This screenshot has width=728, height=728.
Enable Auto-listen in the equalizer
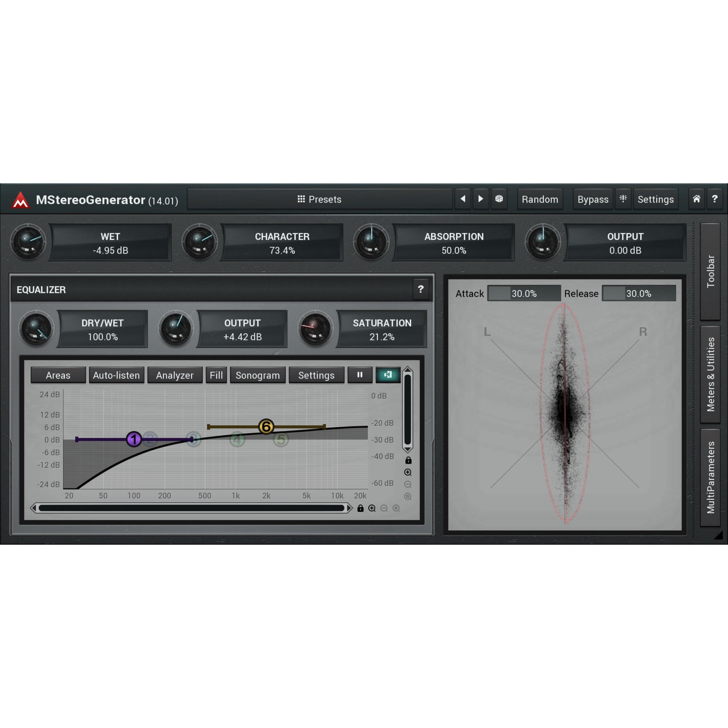pyautogui.click(x=116, y=375)
